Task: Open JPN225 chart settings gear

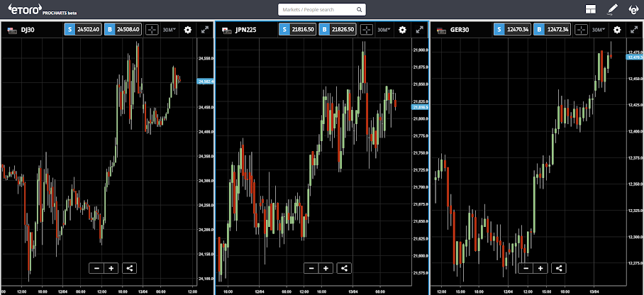Action: tap(403, 30)
